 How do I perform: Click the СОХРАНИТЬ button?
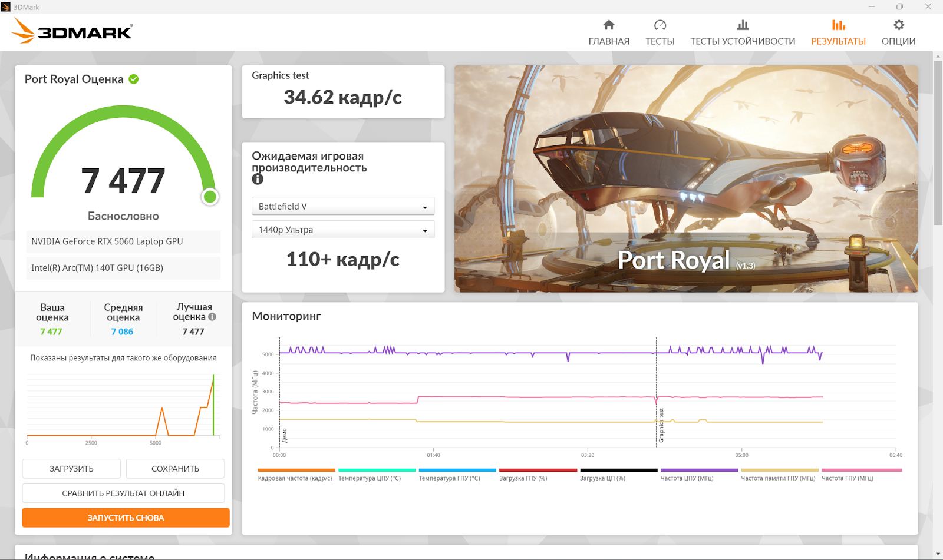pos(175,469)
